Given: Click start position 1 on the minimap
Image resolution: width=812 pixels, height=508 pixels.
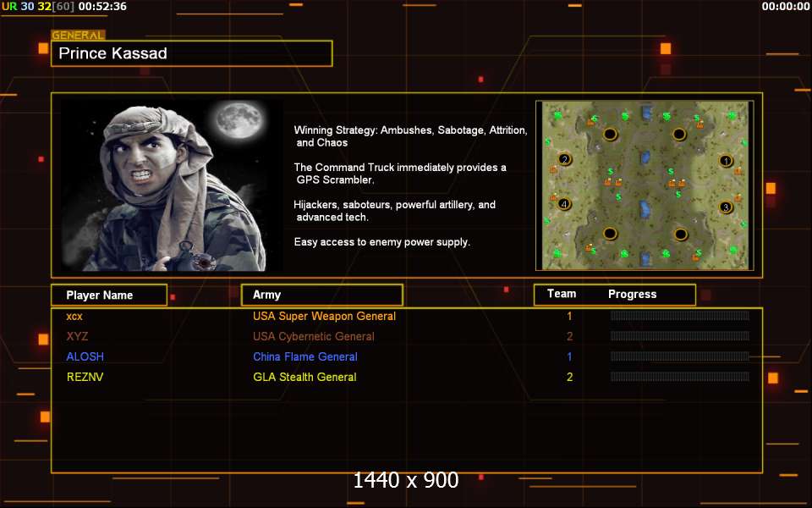Looking at the screenshot, I should pos(725,161).
